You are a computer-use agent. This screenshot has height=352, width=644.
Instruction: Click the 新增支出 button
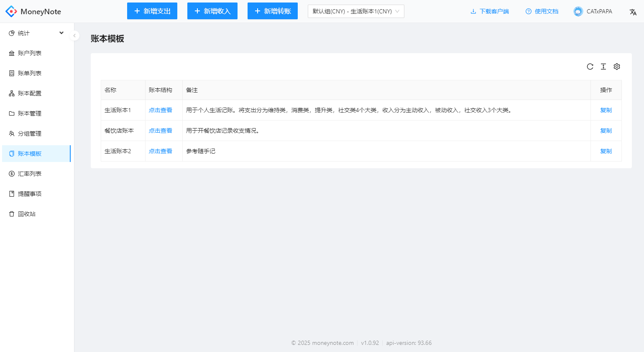click(x=152, y=11)
